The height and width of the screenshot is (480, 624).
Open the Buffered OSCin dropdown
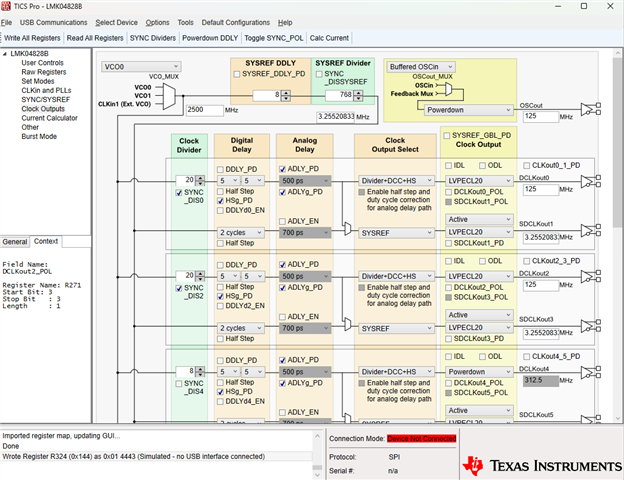coord(421,67)
